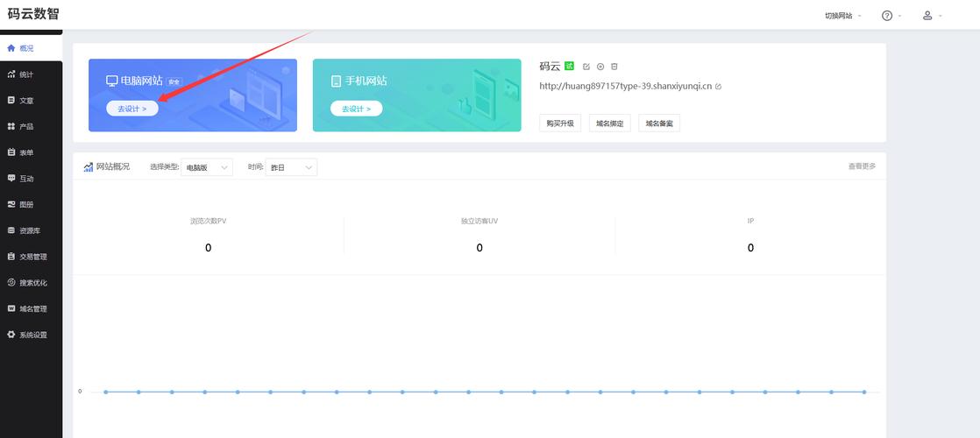980x438 pixels.
Task: Click the 购买升级 button
Action: coord(560,124)
